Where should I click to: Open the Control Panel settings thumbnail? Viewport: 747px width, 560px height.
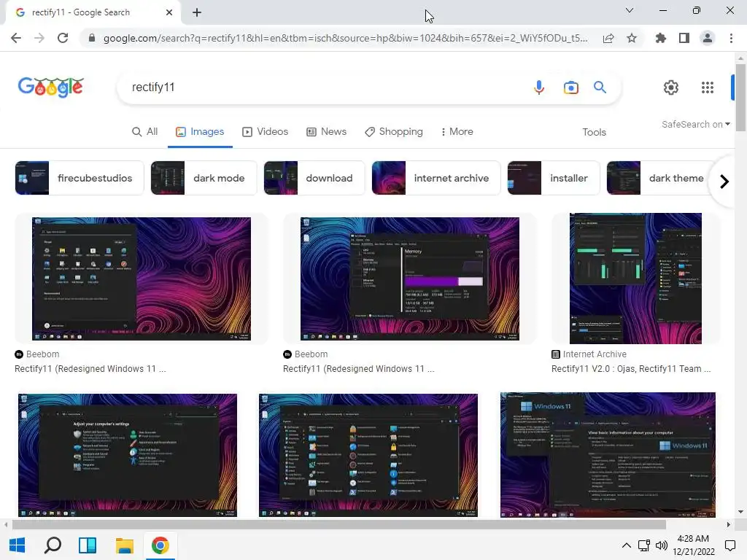(x=128, y=455)
